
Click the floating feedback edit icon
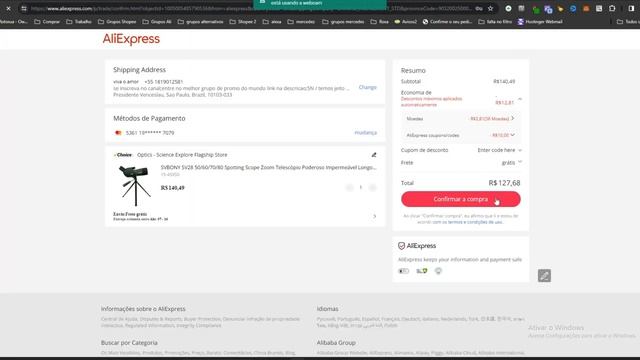pyautogui.click(x=544, y=276)
